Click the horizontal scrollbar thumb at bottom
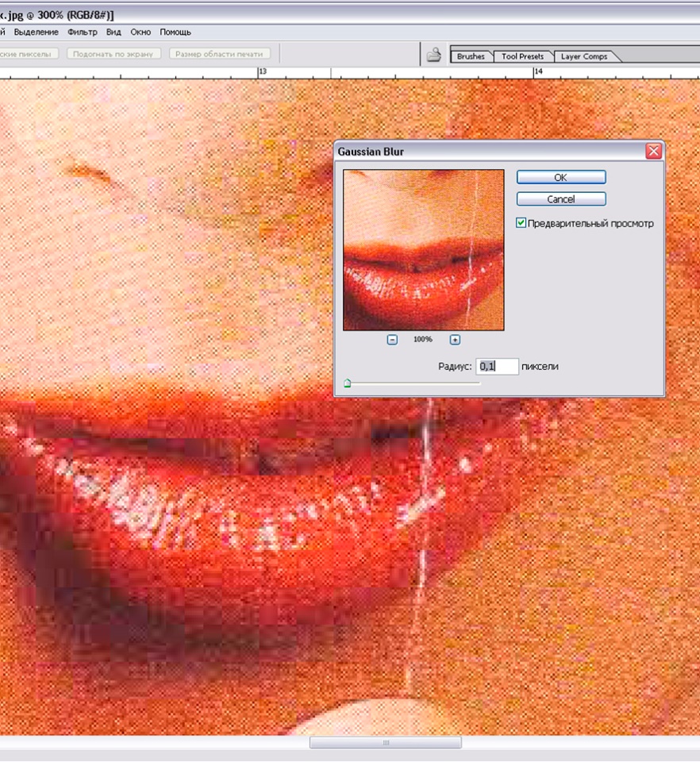 click(x=386, y=743)
